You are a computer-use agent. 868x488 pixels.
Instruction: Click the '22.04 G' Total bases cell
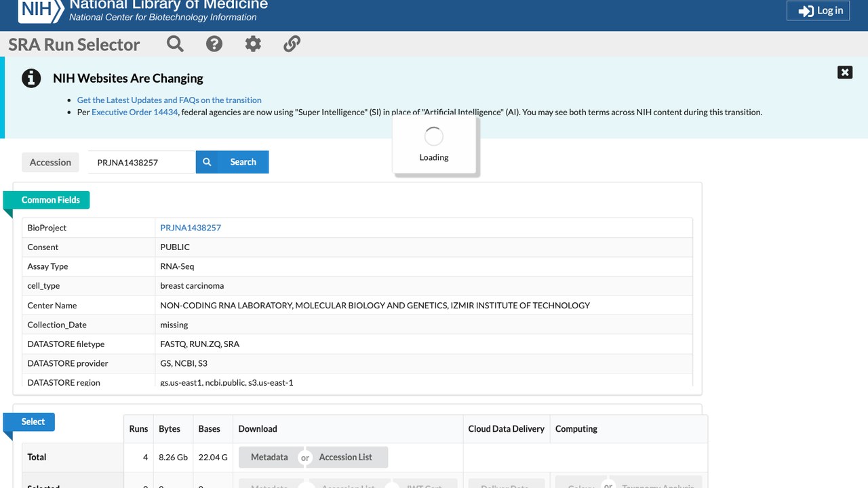coord(213,457)
